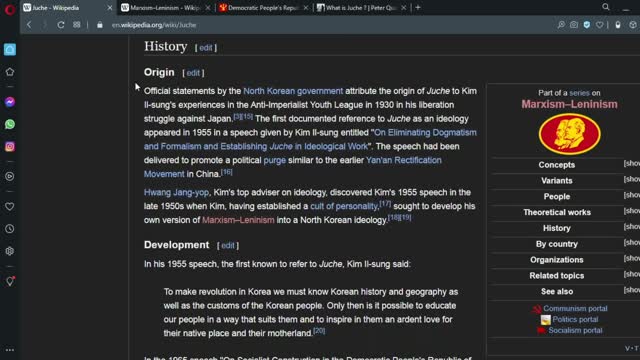Open the sidebar player icon
The image size is (640, 360).
[10, 176]
